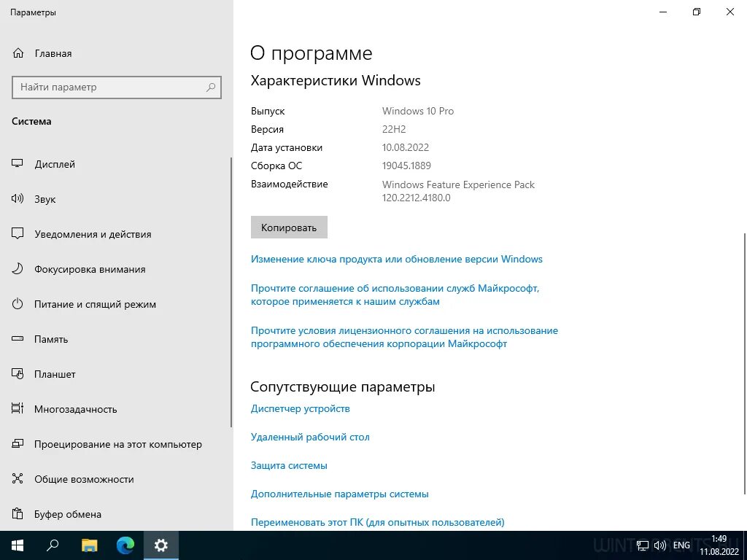Select the Звук speaker icon in sidebar
The image size is (747, 560).
[18, 198]
